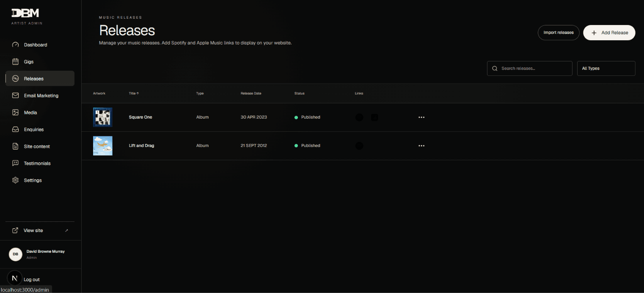This screenshot has height=293, width=644.
Task: Click the Type column header
Action: (x=200, y=93)
